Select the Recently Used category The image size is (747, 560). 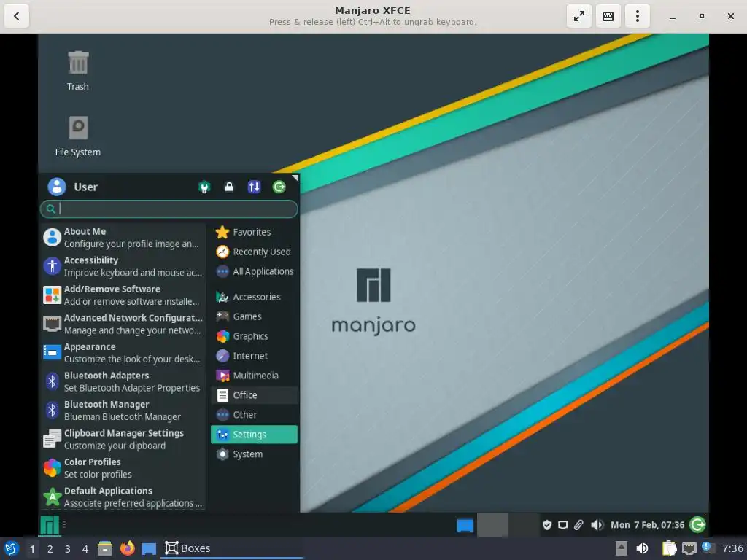click(x=254, y=252)
